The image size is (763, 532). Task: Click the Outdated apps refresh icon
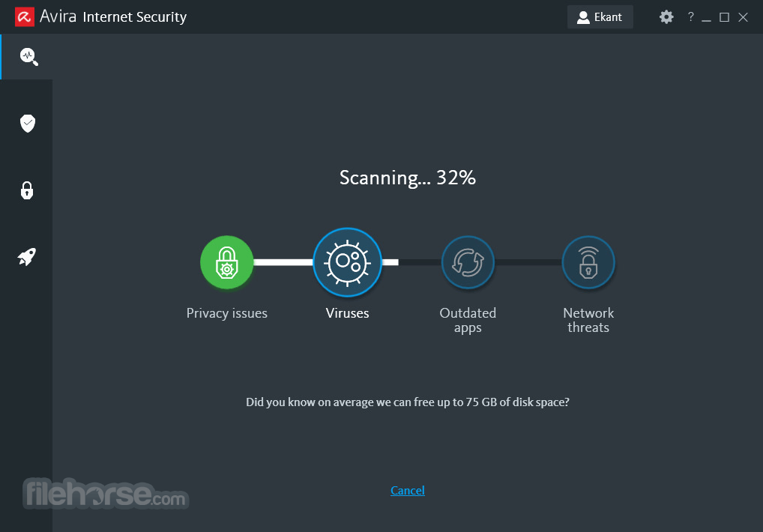(468, 262)
